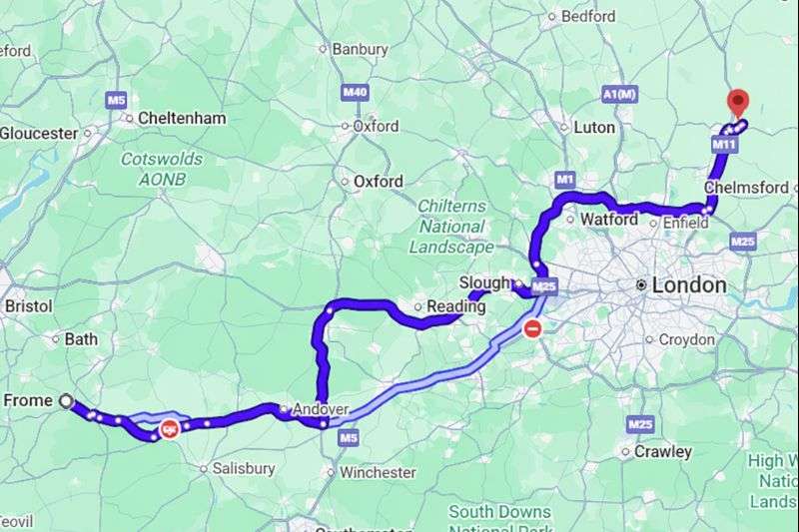
Task: Select the M11 motorway shield
Action: [723, 145]
